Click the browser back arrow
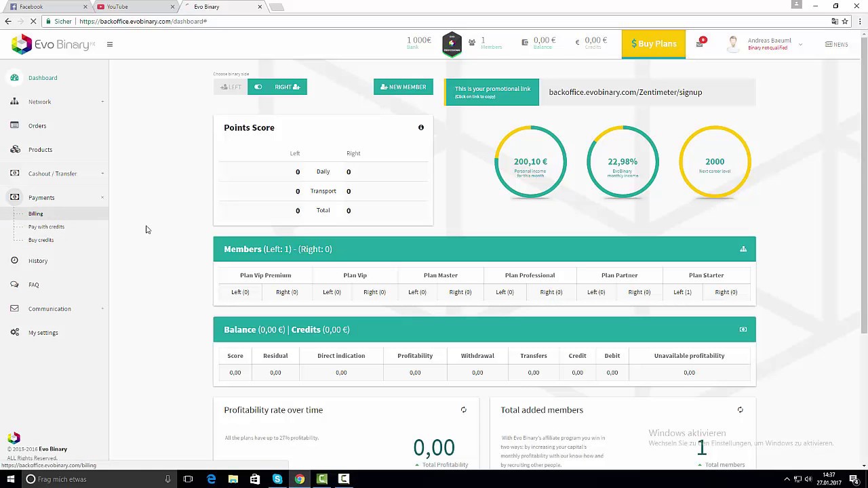 click(8, 21)
